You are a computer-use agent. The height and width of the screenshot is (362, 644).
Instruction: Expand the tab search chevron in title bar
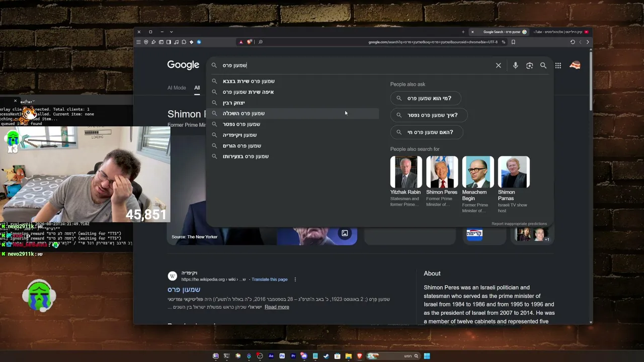click(171, 32)
